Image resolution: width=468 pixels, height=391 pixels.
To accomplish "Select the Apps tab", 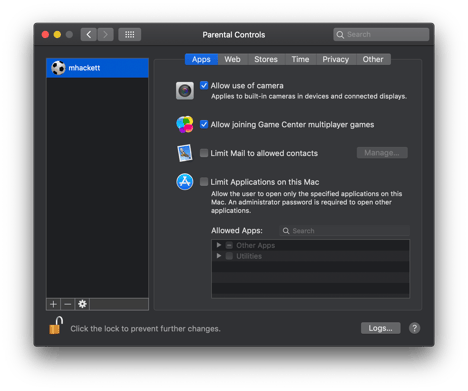I will 201,59.
